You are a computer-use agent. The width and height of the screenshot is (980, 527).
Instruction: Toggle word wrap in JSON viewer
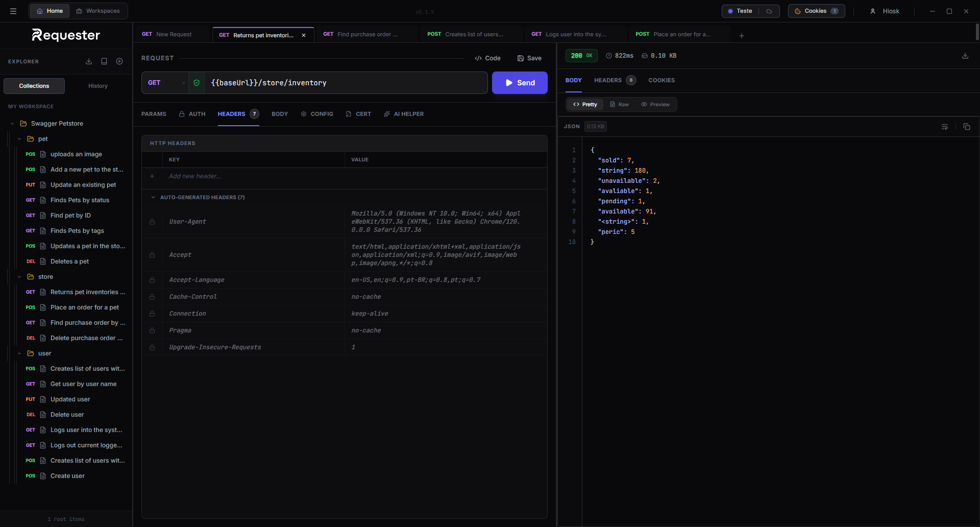(x=945, y=127)
